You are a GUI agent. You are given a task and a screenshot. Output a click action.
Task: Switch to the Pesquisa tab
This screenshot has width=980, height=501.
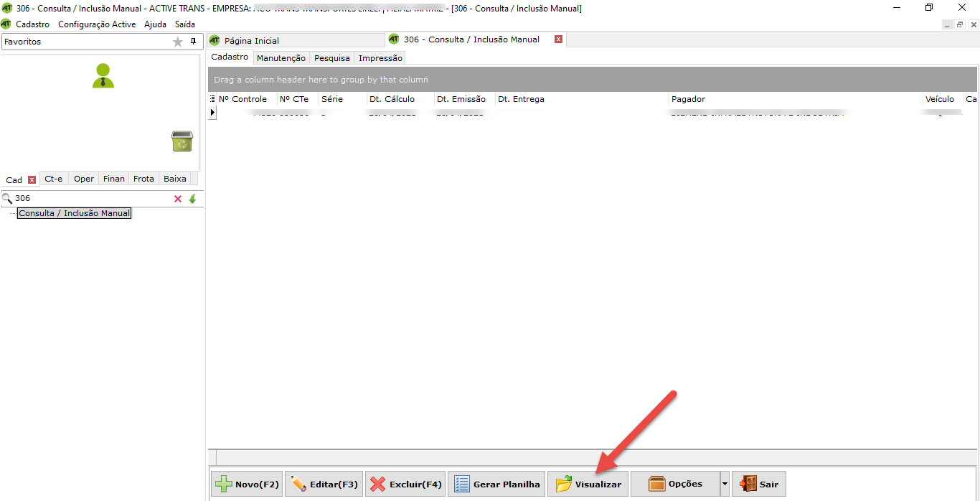(x=332, y=58)
